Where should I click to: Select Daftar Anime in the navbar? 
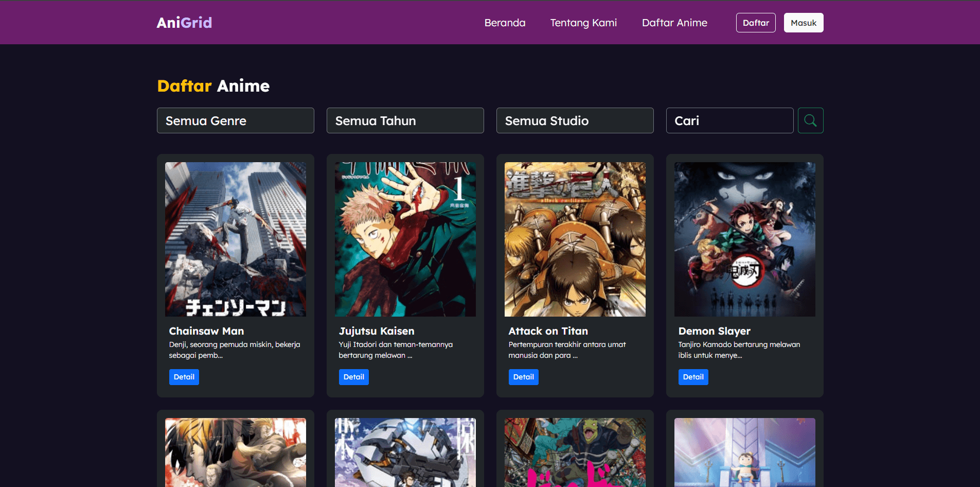pyautogui.click(x=674, y=23)
